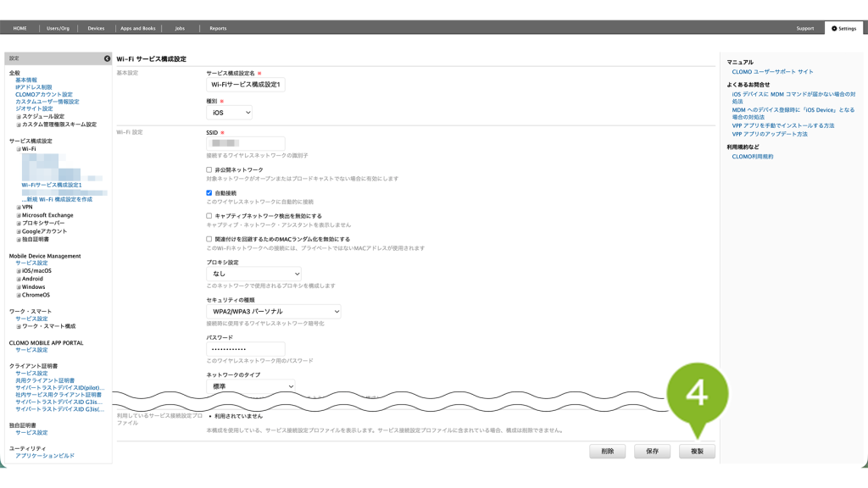Collapse the settings sidebar arrow icon

coord(107,58)
